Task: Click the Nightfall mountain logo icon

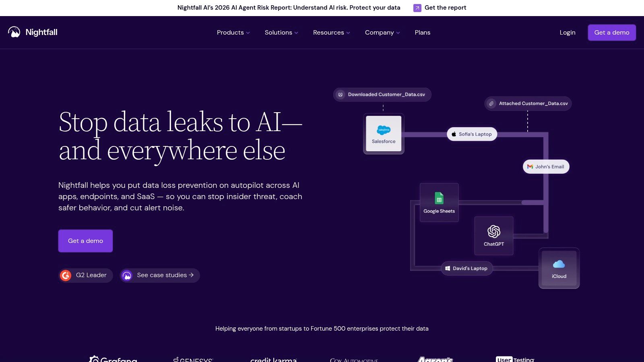Action: 14,32
